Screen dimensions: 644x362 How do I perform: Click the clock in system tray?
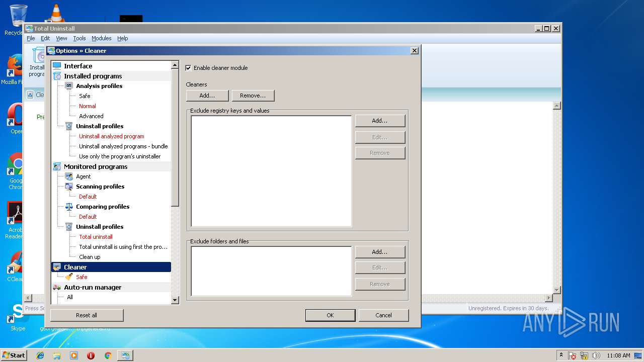coord(618,355)
